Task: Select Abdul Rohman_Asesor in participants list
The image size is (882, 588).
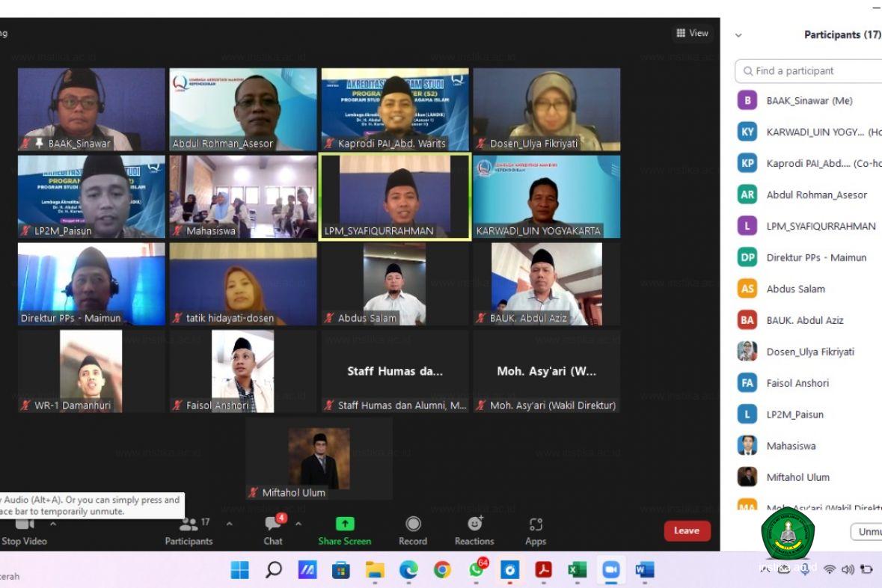Action: click(816, 195)
